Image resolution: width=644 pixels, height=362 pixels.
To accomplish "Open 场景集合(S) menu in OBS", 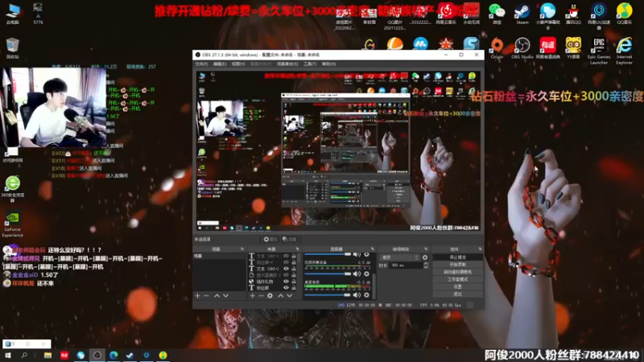I will click(x=287, y=64).
